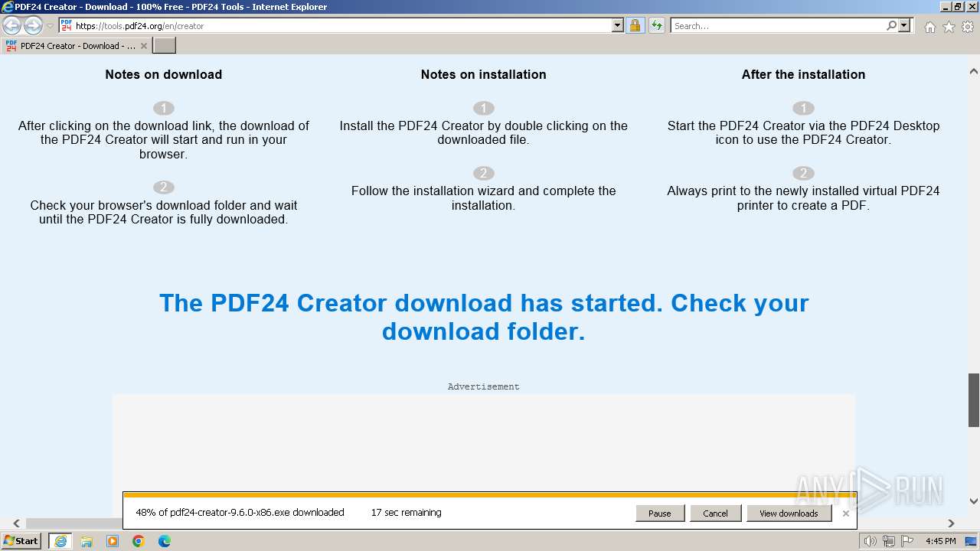Go to the browser Home page icon
The width and height of the screenshot is (980, 551).
[929, 27]
